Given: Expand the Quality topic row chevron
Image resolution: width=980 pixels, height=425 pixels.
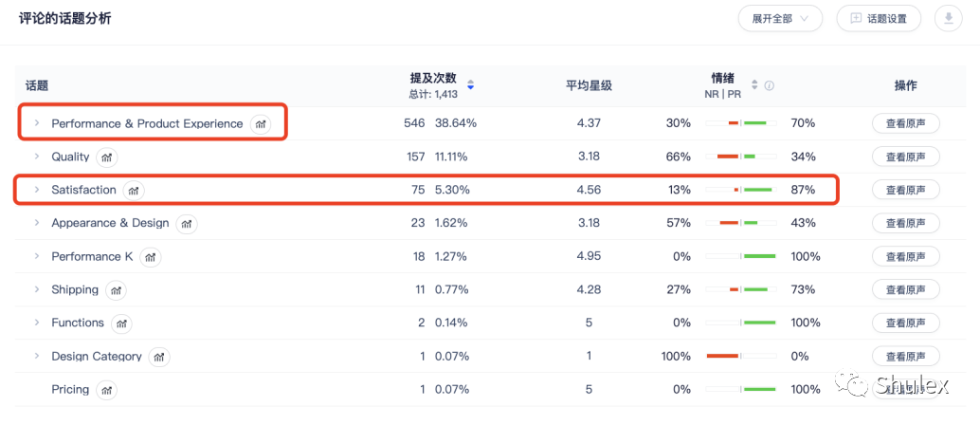Looking at the screenshot, I should tap(37, 157).
